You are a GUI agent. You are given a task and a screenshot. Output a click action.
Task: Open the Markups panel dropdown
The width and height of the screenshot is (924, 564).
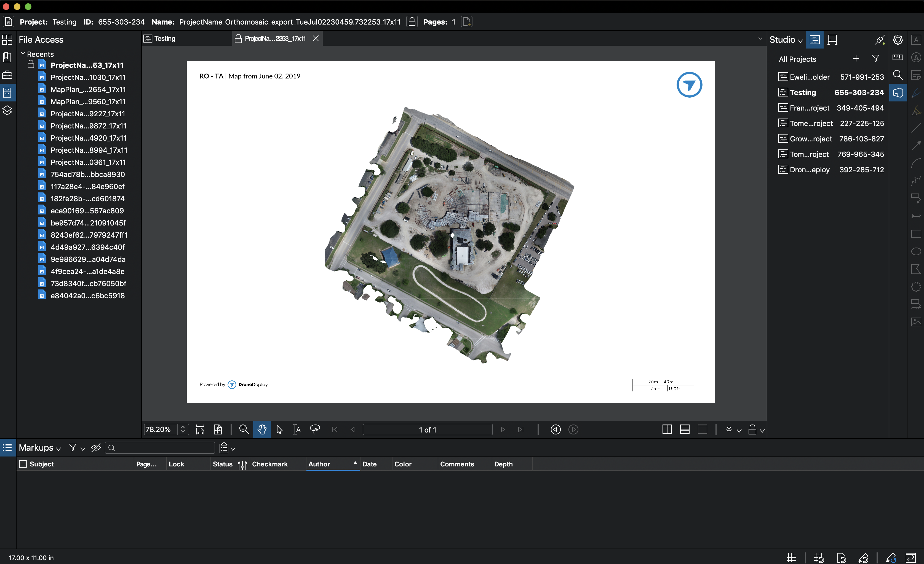40,448
